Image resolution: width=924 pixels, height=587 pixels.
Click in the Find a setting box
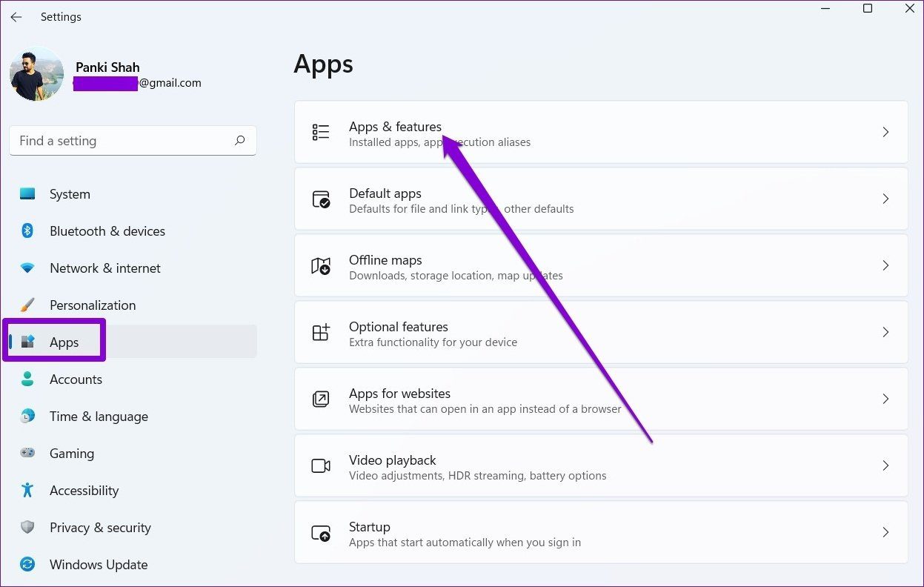(x=133, y=141)
